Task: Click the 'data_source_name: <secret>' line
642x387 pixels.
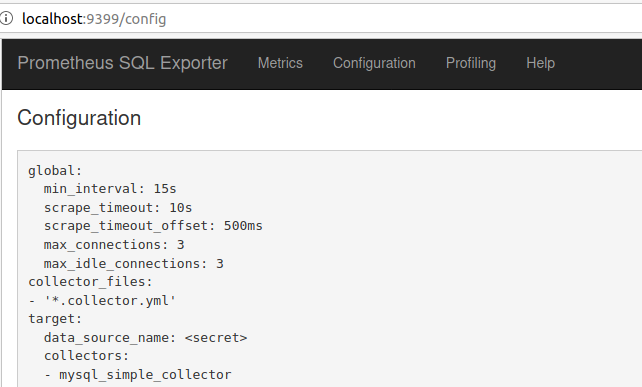Action: click(145, 338)
